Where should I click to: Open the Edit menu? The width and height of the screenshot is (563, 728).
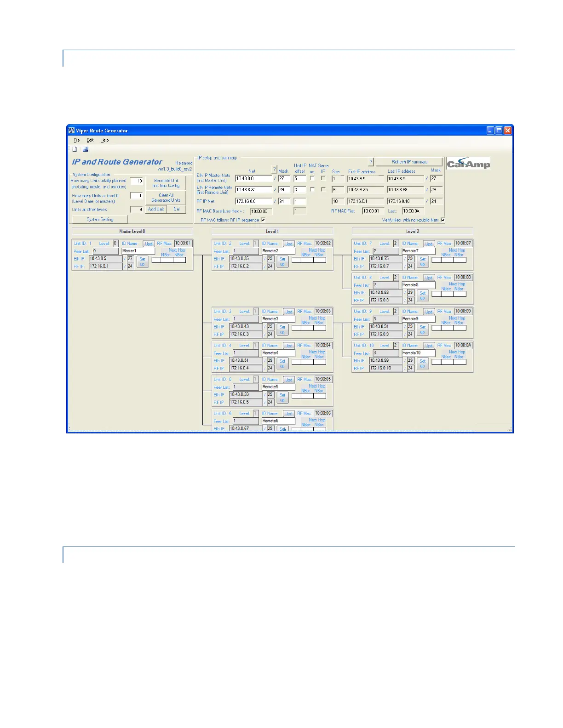[90, 140]
